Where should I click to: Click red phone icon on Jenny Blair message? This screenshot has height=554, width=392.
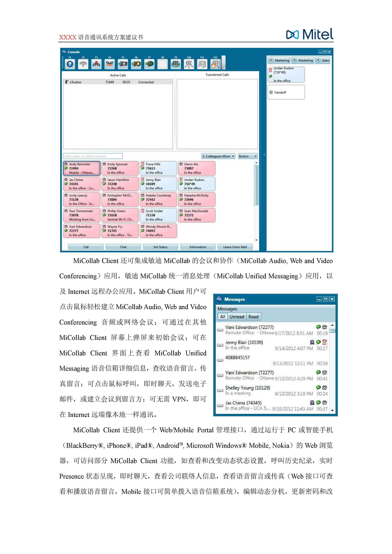pos(325,342)
